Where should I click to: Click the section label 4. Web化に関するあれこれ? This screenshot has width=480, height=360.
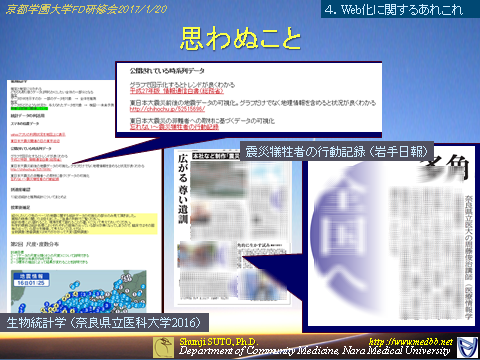tap(394, 9)
